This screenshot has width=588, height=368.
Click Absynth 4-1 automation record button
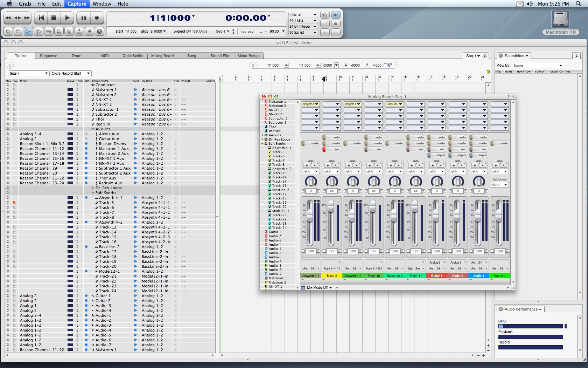pyautogui.click(x=307, y=165)
